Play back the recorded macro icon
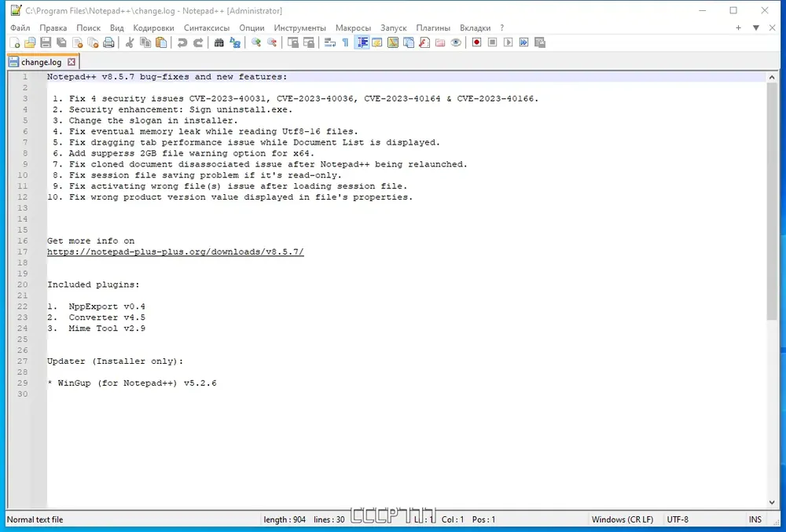Image resolution: width=786 pixels, height=532 pixels. [509, 42]
